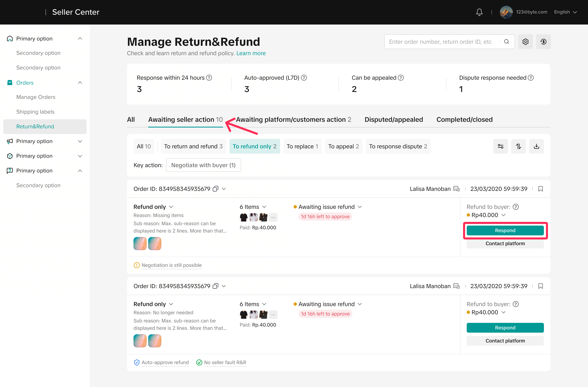Image resolution: width=588 pixels, height=387 pixels.
Task: Toggle the To appeal filter
Action: coord(344,146)
